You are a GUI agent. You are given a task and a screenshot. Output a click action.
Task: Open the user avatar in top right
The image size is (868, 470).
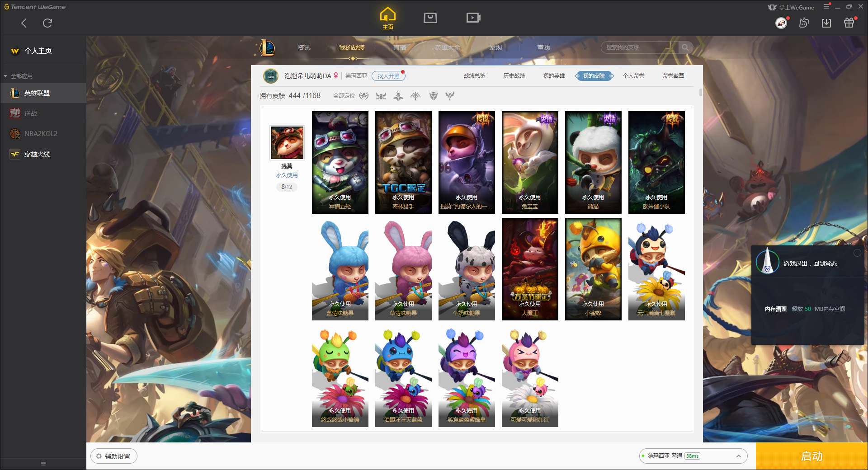pos(781,23)
